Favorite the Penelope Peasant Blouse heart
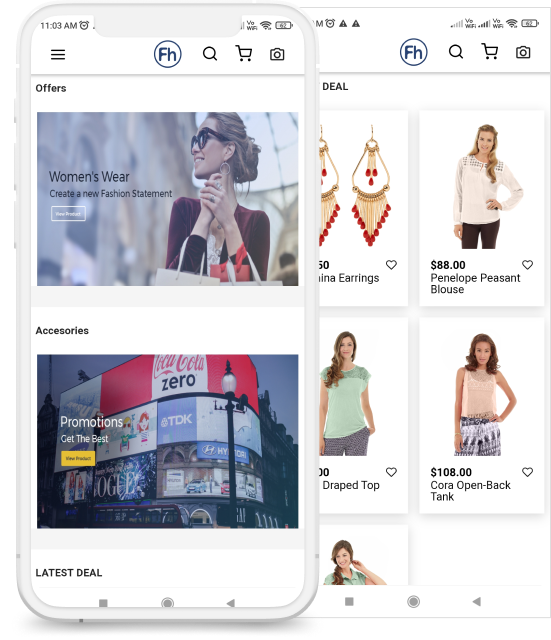The height and width of the screenshot is (640, 551). (x=527, y=265)
